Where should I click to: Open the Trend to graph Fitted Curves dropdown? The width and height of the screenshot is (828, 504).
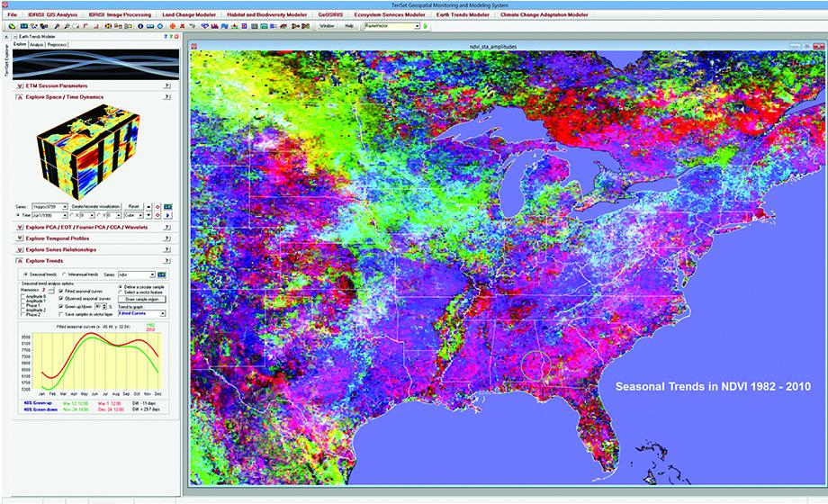click(139, 313)
